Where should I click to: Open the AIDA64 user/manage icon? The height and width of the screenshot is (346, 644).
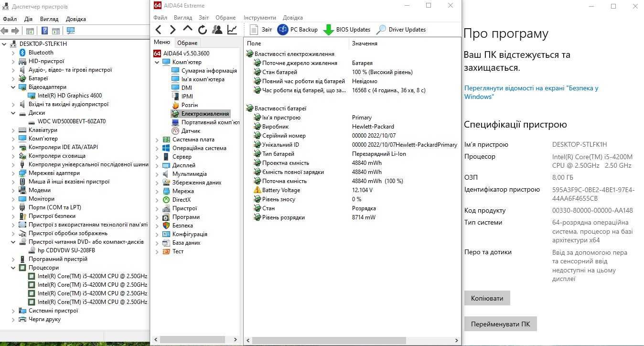pyautogui.click(x=217, y=30)
